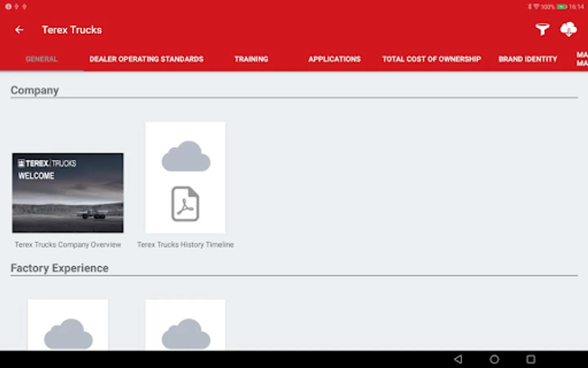The image size is (588, 368).
Task: Open the Applications tab
Action: pos(334,59)
